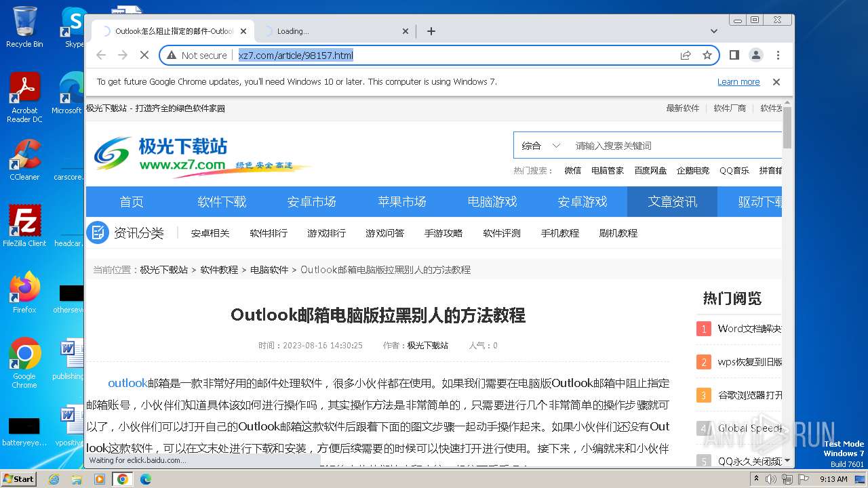Click the system clock showing 9:13 AM

pos(833,479)
